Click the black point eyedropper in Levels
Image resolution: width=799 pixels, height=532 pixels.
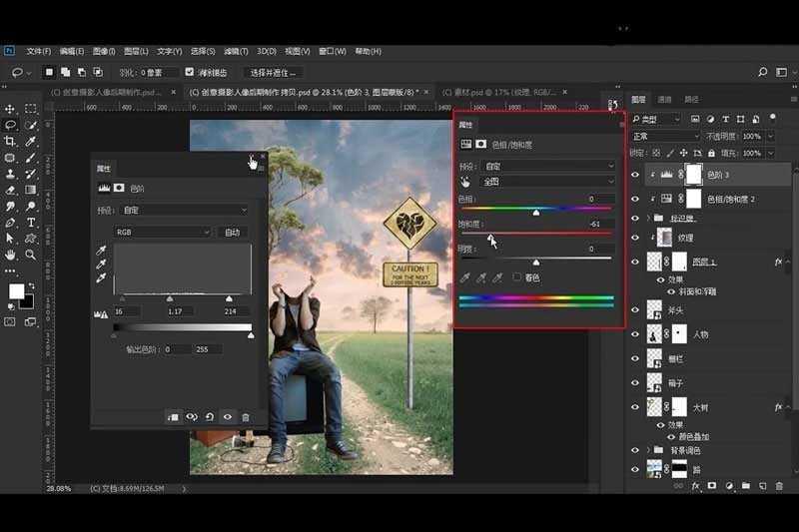(101, 252)
